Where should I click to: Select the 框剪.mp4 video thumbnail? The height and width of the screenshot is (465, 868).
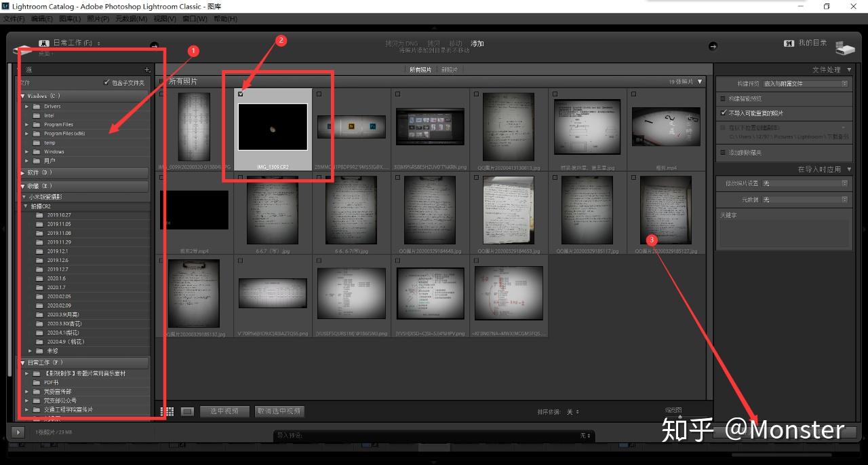pyautogui.click(x=667, y=127)
